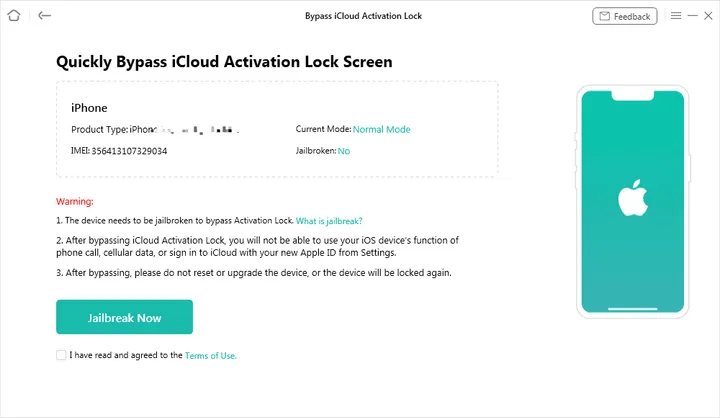Click the envelope icon in Feedback
720x418 pixels.
(x=603, y=16)
